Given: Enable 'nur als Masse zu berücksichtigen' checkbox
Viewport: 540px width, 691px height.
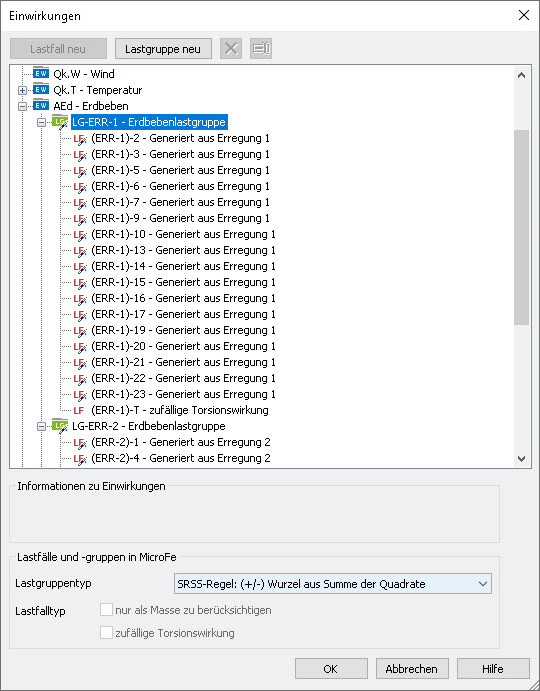Looking at the screenshot, I should [x=106, y=610].
